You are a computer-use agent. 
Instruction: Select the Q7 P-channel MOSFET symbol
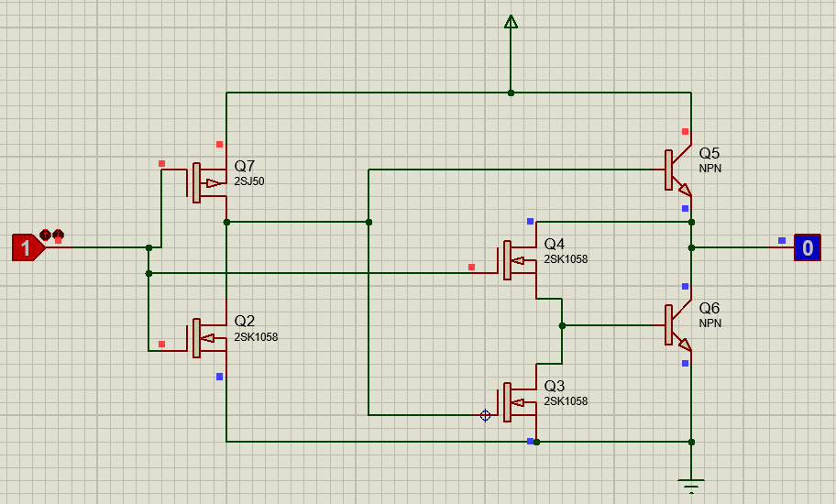(x=207, y=182)
